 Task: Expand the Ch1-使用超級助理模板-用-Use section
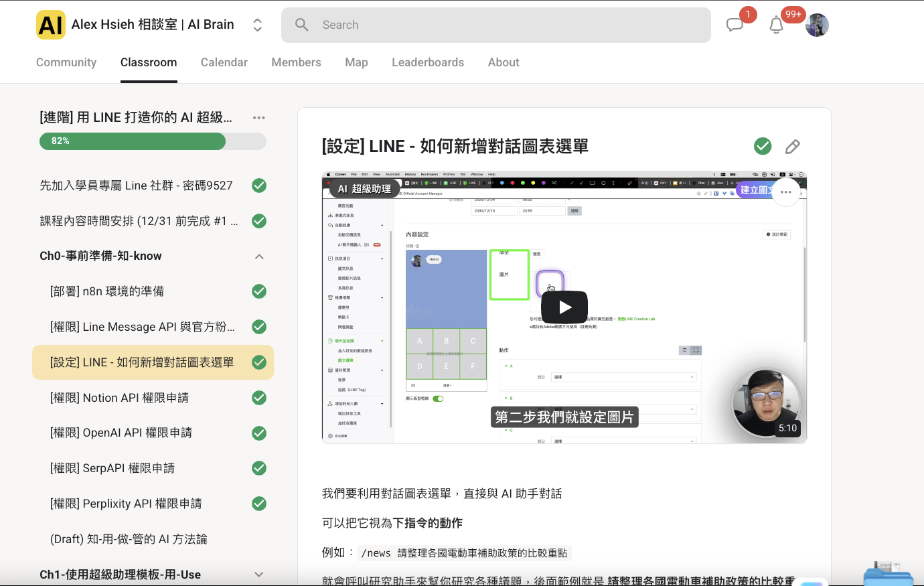(259, 575)
